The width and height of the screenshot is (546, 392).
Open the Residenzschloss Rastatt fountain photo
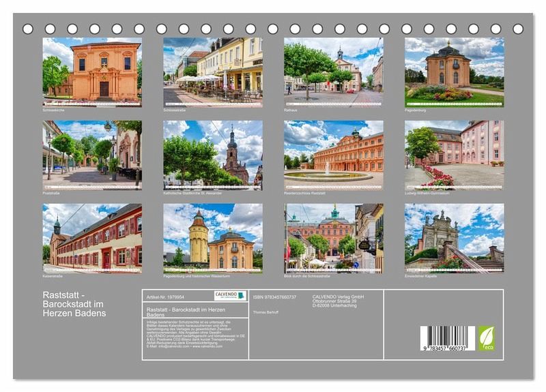pyautogui.click(x=333, y=153)
